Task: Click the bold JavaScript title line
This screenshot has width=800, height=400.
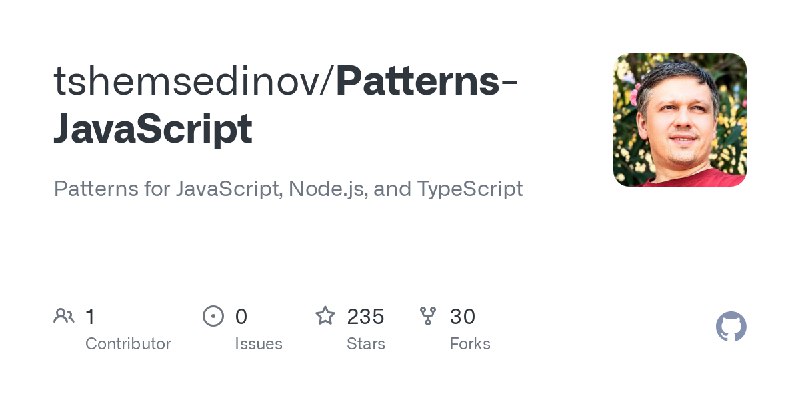Action: click(x=153, y=130)
